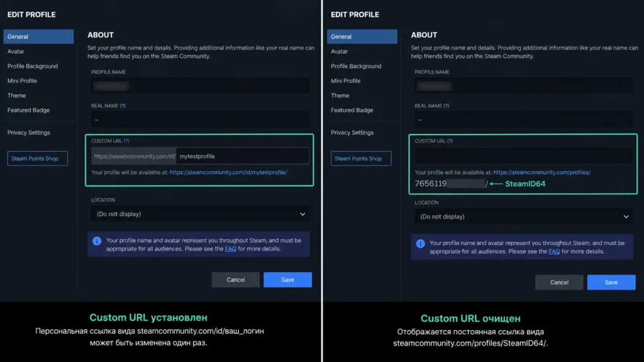Image resolution: width=644 pixels, height=362 pixels.
Task: Open Privacy Settings in right panel
Action: 352,133
